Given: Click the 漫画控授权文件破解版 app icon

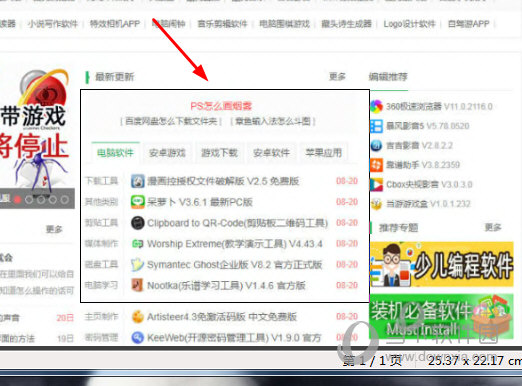Looking at the screenshot, I should point(138,181).
